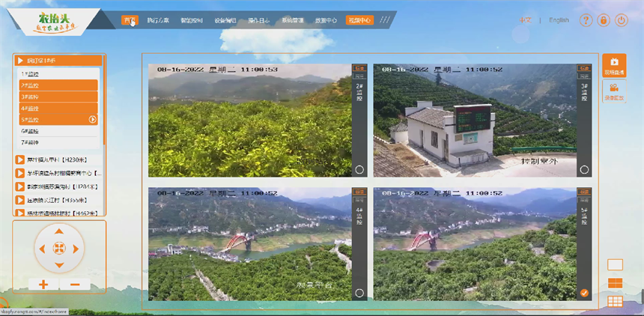Viewport: 644px width, 316px height.
Task: Select the nine-grid layout icon
Action: pos(615,301)
